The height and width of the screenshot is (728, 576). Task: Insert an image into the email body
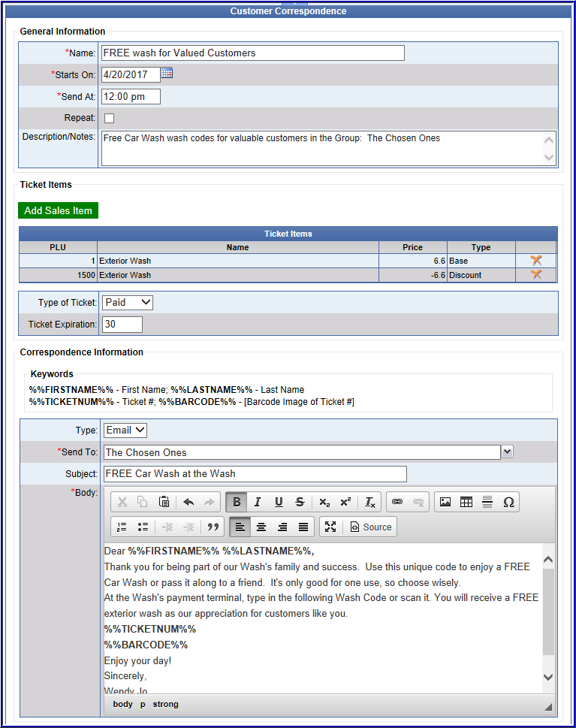coord(445,502)
